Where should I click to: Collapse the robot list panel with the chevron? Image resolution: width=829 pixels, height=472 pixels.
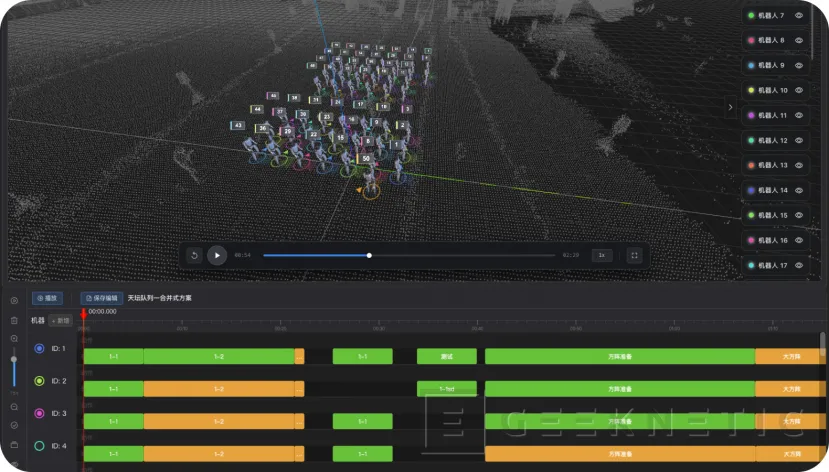[x=730, y=107]
